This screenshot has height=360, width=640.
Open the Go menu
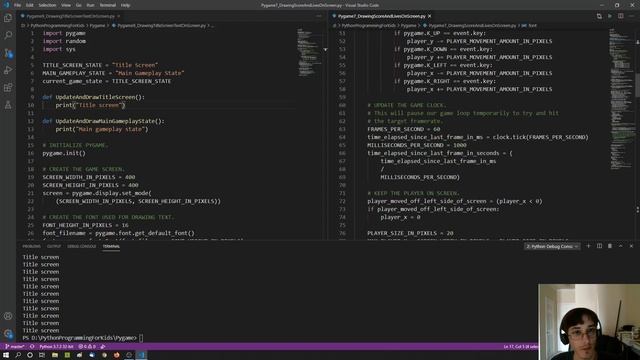point(79,5)
